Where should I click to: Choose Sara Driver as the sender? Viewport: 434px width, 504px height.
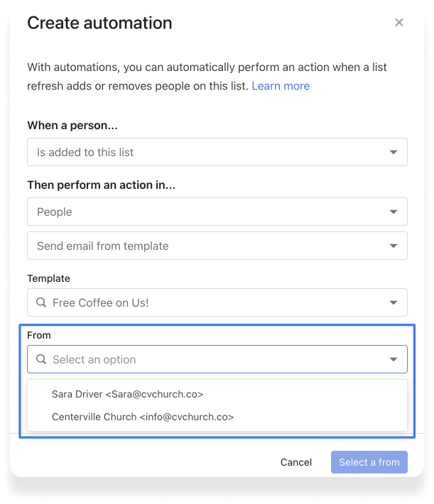tap(128, 394)
